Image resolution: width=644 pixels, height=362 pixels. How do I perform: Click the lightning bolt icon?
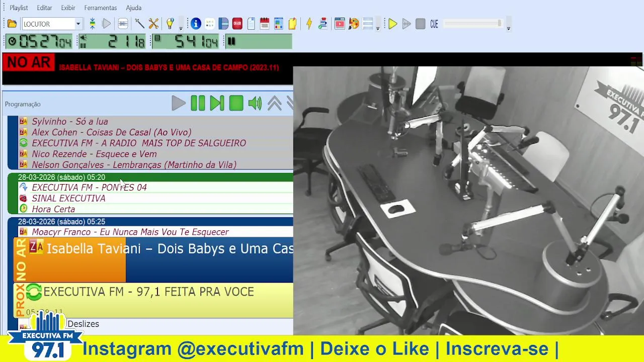pos(309,24)
